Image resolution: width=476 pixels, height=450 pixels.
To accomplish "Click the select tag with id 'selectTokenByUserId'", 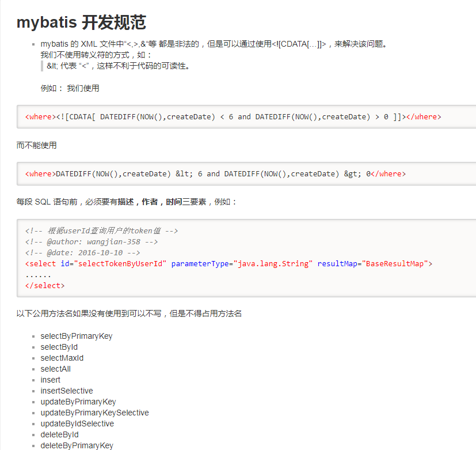I will [229, 264].
